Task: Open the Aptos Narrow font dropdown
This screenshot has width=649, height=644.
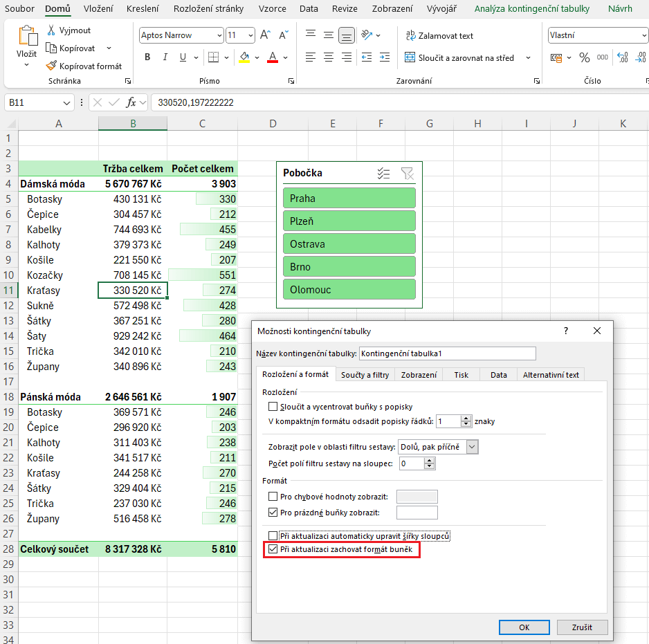Action: (x=219, y=35)
